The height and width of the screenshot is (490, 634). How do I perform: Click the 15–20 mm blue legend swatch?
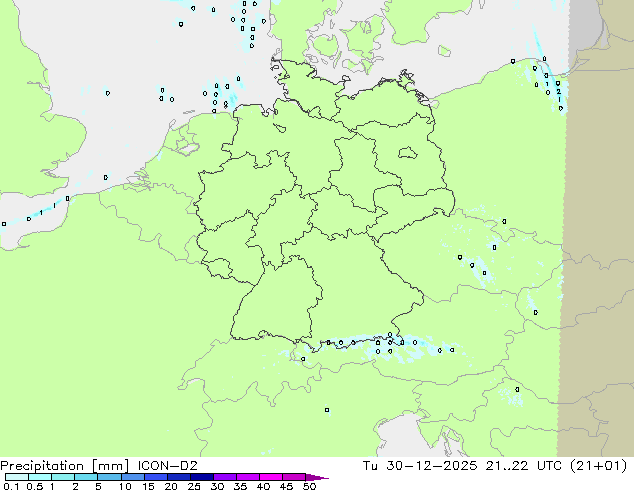coord(155,477)
